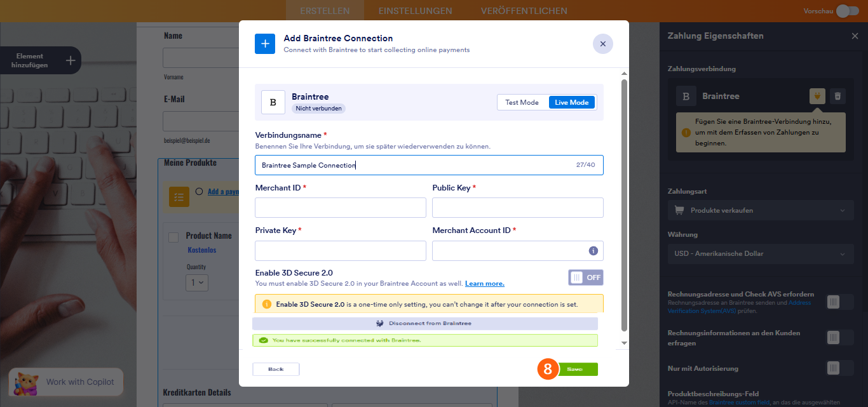
Task: Click the 'Kostenlos' product price text
Action: (202, 250)
